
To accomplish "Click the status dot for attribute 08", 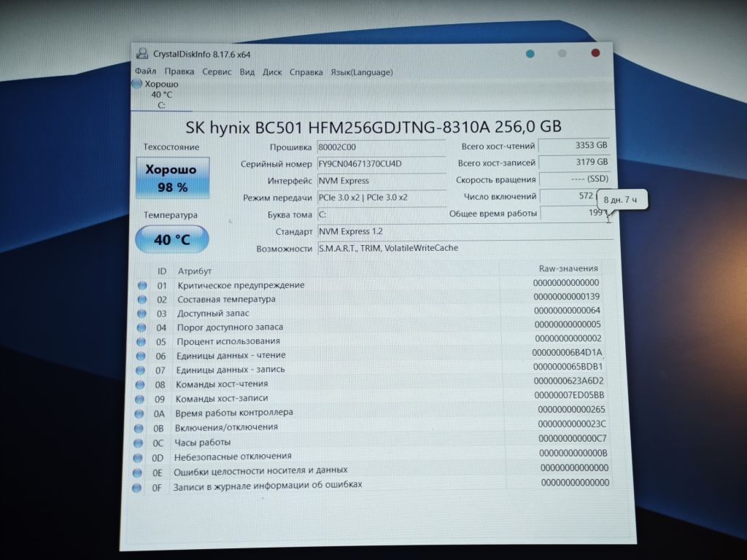I will pos(139,385).
